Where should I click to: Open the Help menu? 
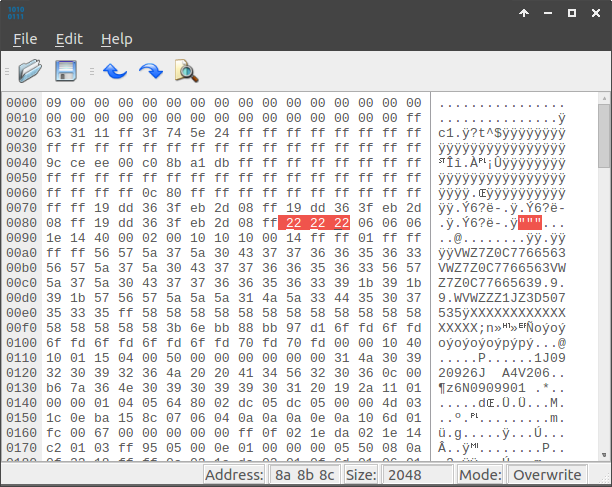tap(116, 39)
